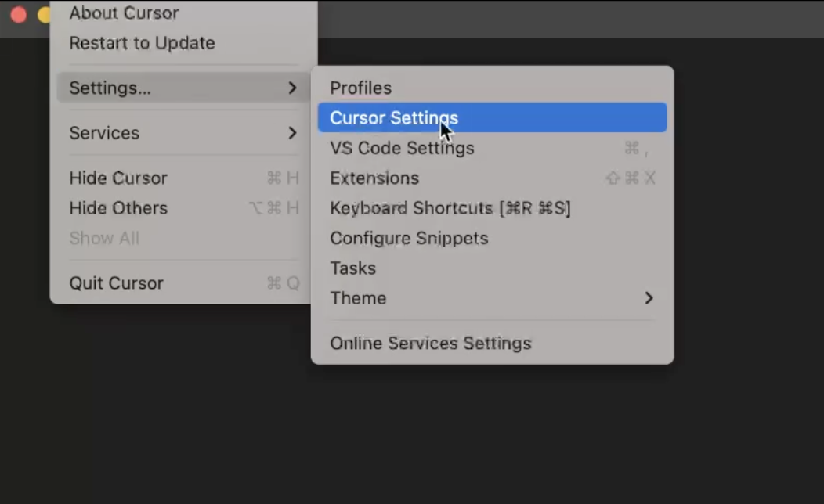Open Cursor Settings from the submenu
The height and width of the screenshot is (504, 824).
[393, 117]
